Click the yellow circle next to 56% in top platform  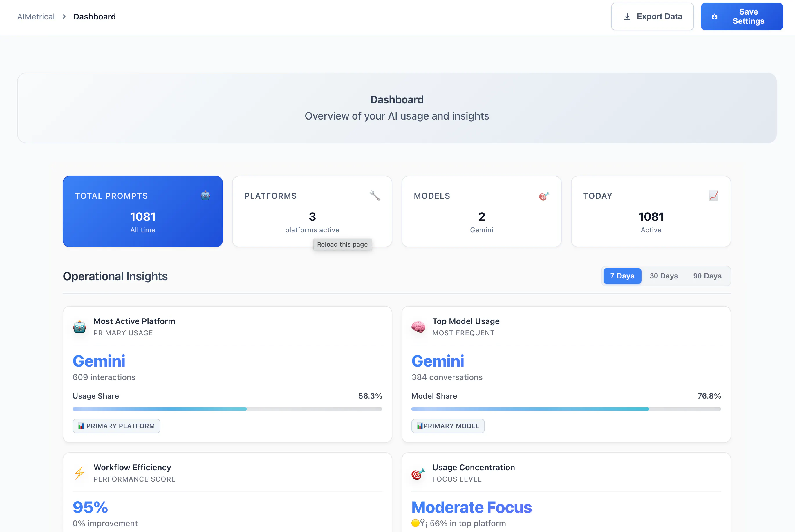point(415,523)
